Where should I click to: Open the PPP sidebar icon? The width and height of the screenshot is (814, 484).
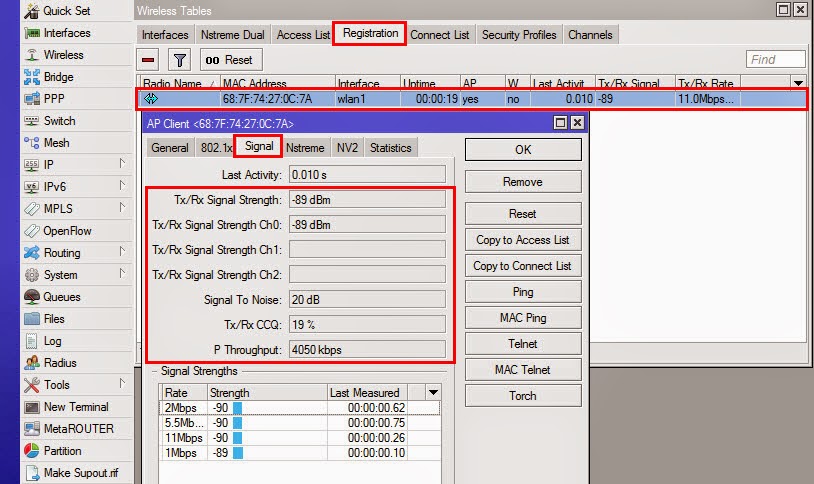[x=32, y=99]
